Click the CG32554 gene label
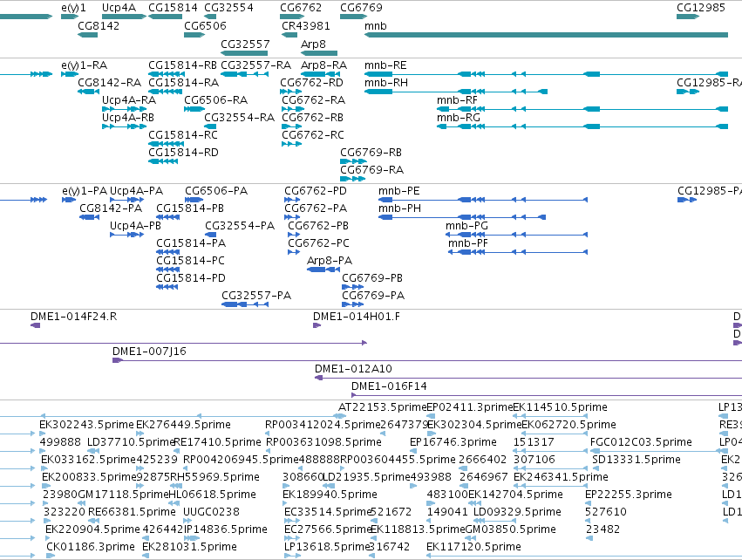Screen dimensions: 742x560 [x=229, y=8]
